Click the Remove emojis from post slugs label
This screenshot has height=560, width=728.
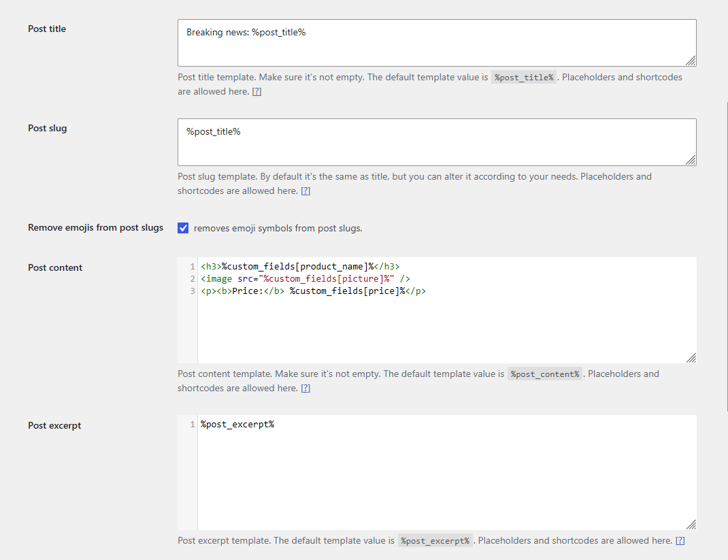[x=96, y=227]
